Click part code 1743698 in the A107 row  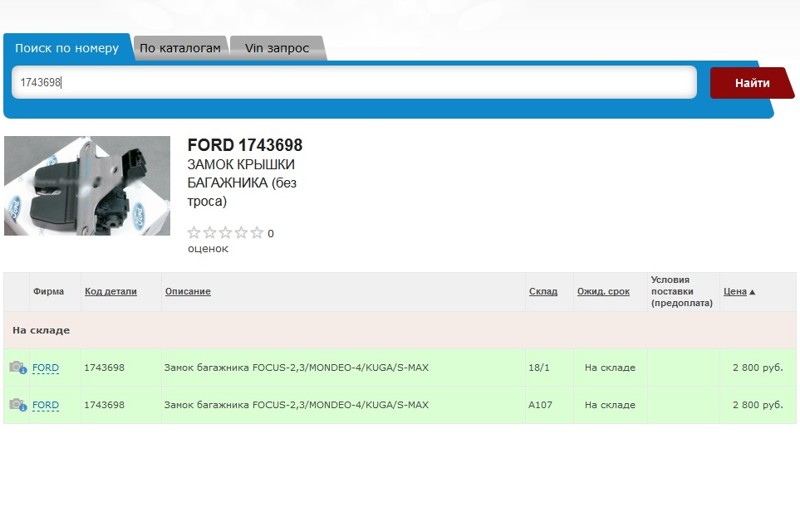coord(104,405)
